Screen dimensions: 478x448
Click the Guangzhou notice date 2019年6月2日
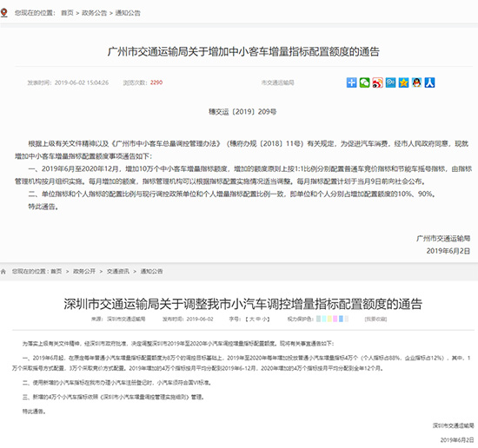[448, 251]
